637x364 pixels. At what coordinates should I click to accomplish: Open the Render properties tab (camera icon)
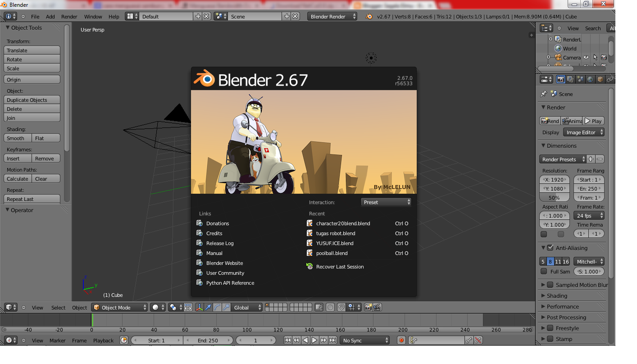[x=560, y=80]
